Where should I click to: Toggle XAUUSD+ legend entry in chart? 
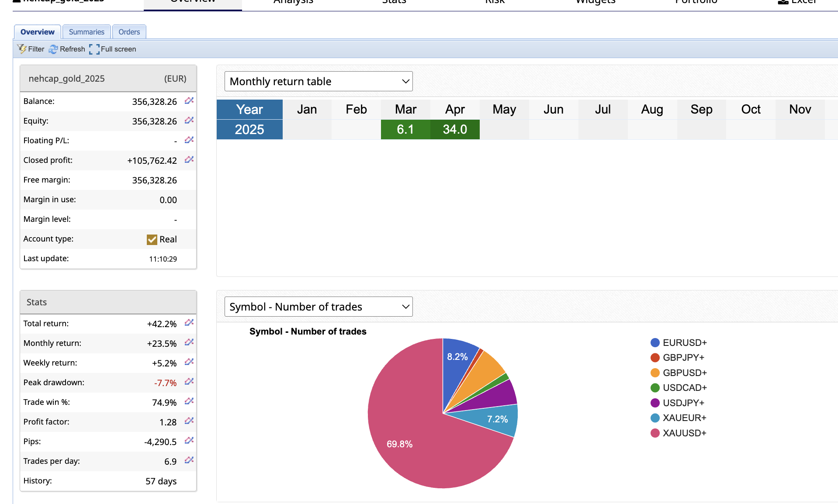pos(684,433)
